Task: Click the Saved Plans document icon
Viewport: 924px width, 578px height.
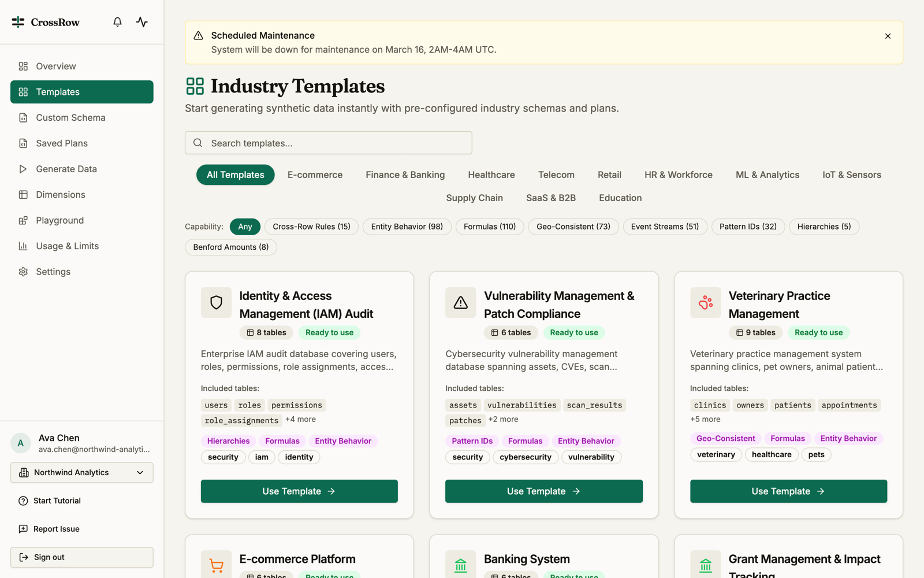Action: pos(23,143)
